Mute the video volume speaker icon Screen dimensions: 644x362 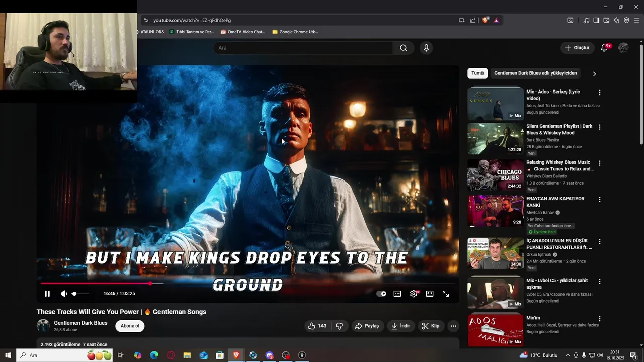pyautogui.click(x=64, y=294)
